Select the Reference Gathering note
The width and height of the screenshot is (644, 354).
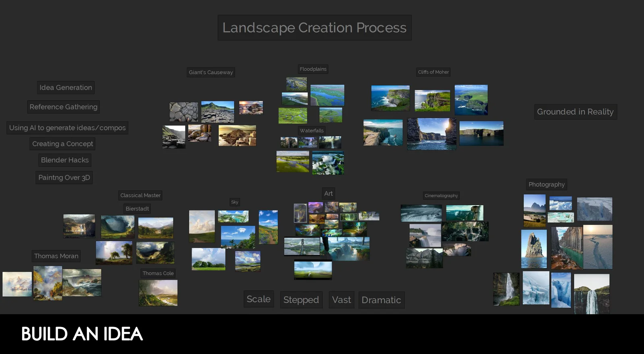click(63, 107)
